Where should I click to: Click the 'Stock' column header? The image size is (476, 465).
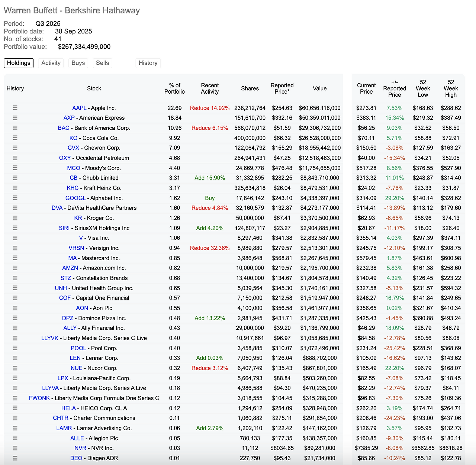[94, 88]
